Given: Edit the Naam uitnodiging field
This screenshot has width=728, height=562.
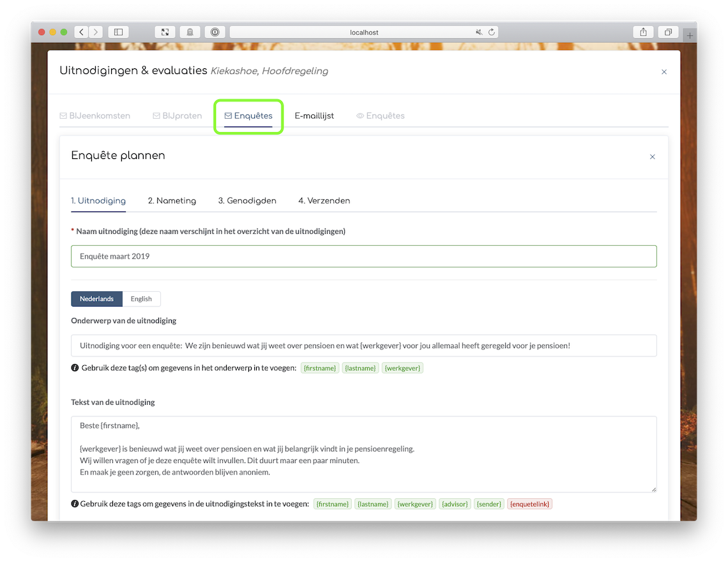Looking at the screenshot, I should [x=363, y=256].
